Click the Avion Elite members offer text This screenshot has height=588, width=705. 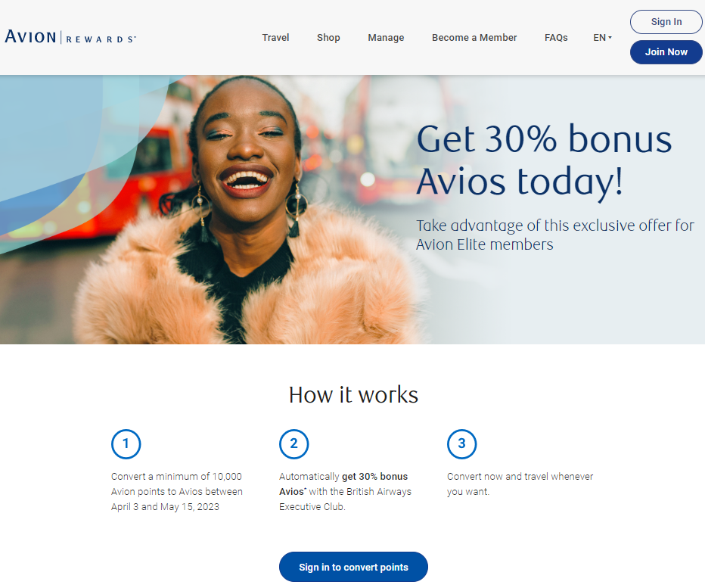point(554,235)
